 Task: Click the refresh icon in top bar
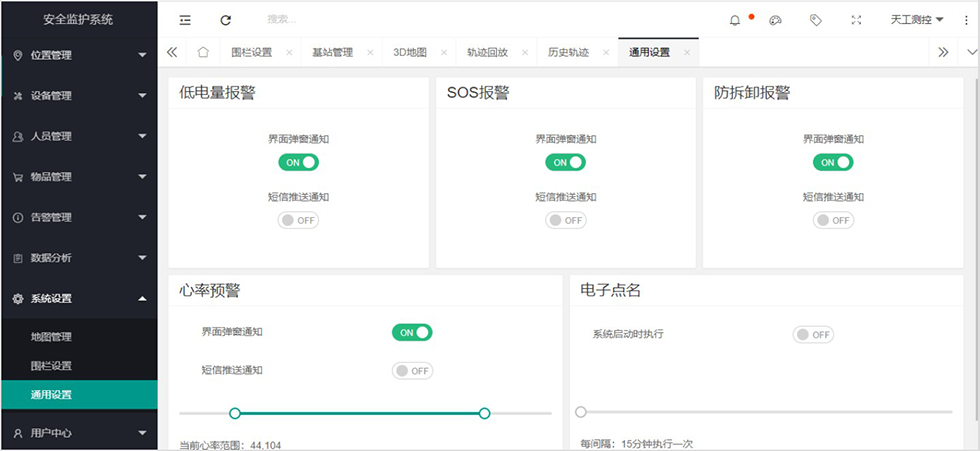pyautogui.click(x=226, y=19)
